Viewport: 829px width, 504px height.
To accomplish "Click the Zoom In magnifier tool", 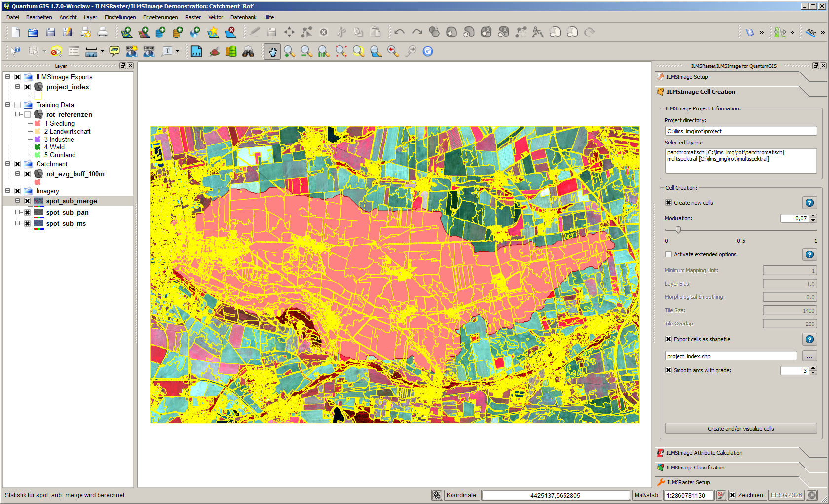I will (289, 51).
